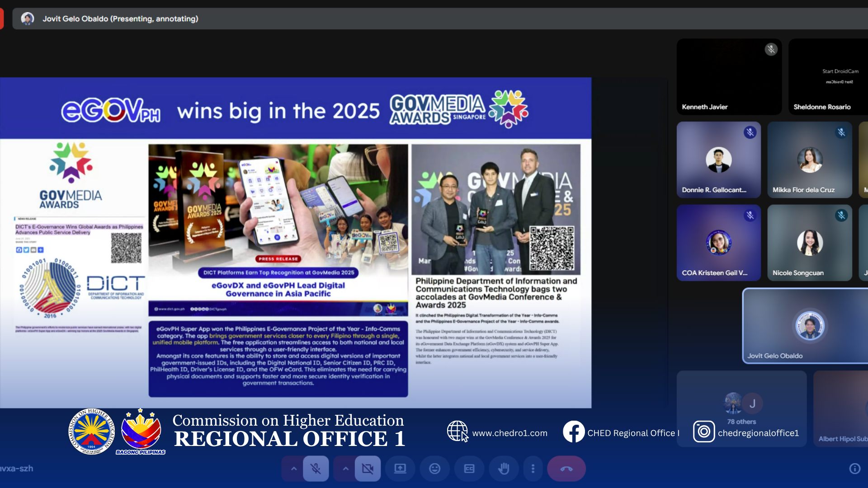Raise hand using the hand icon
Viewport: 868px width, 488px height.
(503, 469)
